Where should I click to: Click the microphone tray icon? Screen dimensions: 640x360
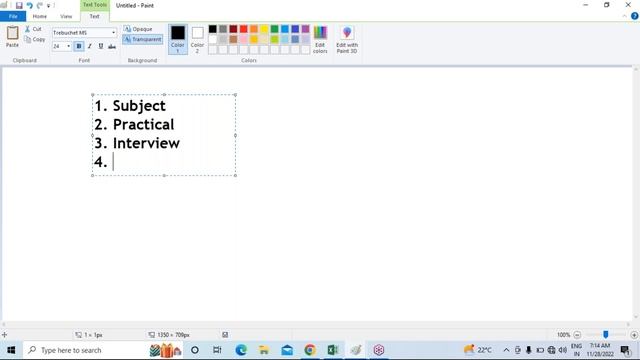click(x=529, y=350)
